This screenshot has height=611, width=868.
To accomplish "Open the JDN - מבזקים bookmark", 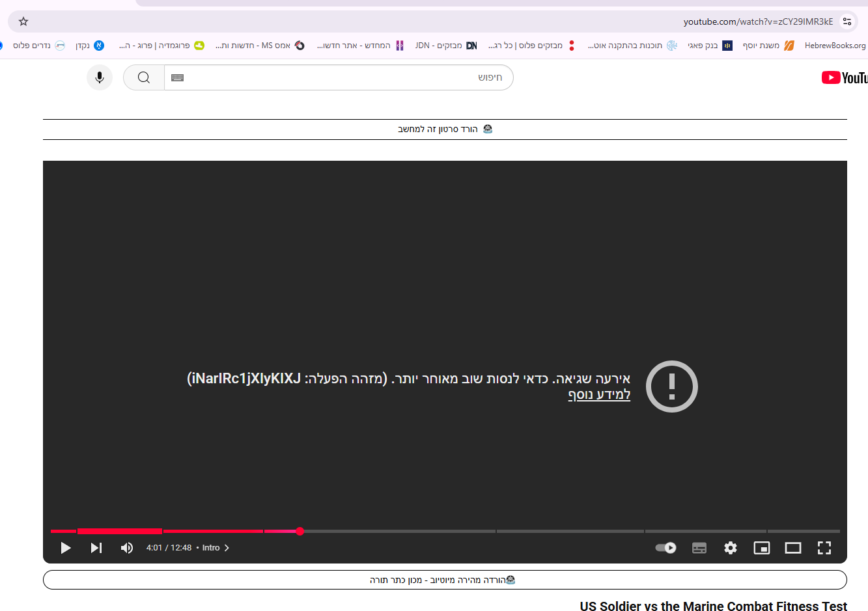I will [x=446, y=46].
